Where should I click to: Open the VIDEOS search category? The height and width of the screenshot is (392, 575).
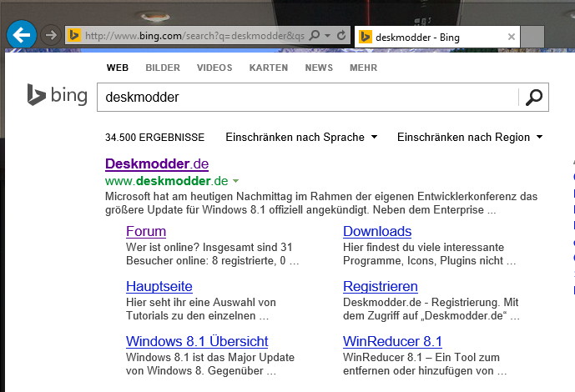214,68
